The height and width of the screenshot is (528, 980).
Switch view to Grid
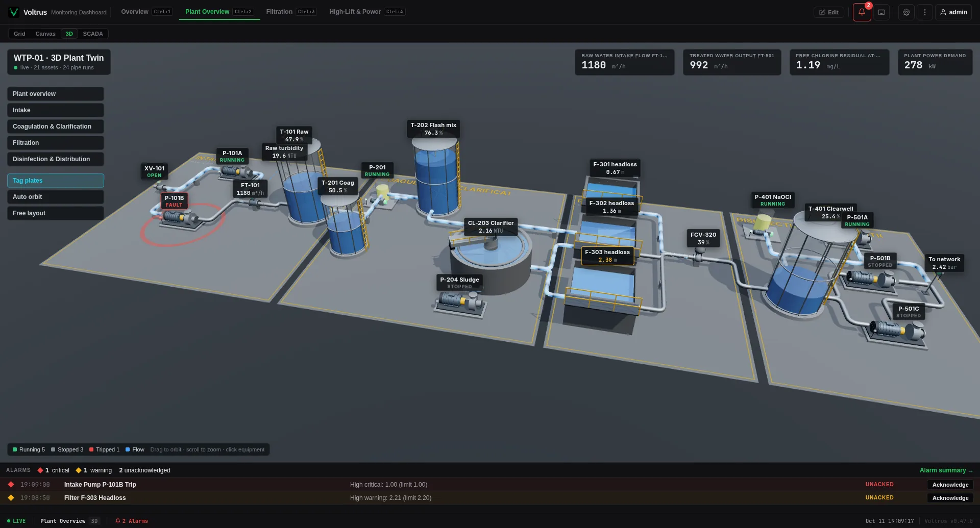point(19,34)
